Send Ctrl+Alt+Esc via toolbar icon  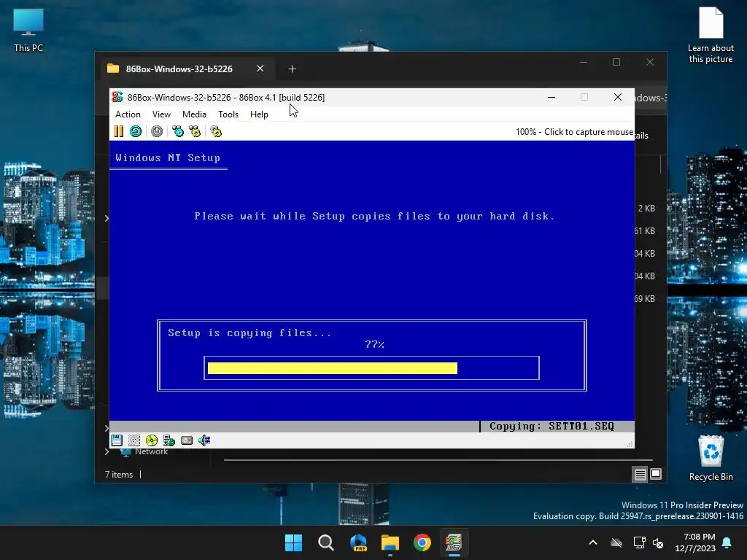(195, 131)
